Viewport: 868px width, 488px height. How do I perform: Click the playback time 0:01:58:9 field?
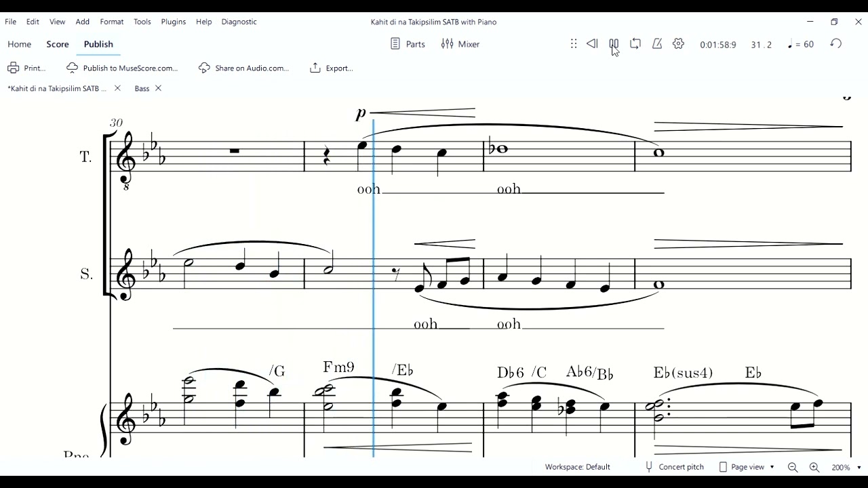718,45
